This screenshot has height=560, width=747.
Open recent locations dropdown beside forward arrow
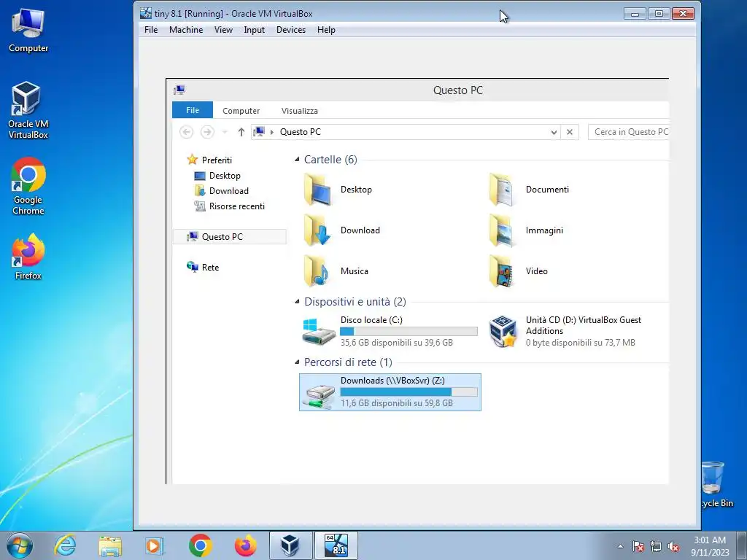click(x=225, y=132)
